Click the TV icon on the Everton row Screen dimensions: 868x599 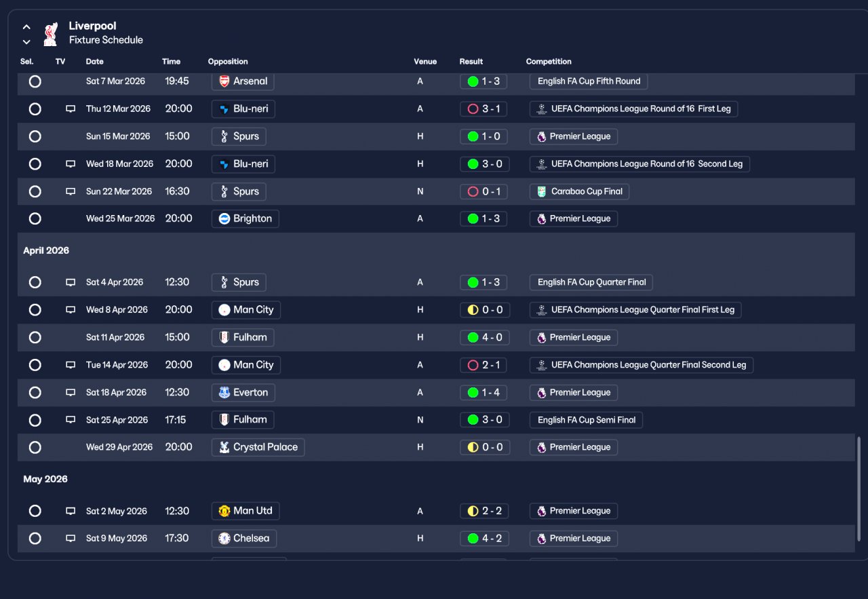pyautogui.click(x=71, y=392)
